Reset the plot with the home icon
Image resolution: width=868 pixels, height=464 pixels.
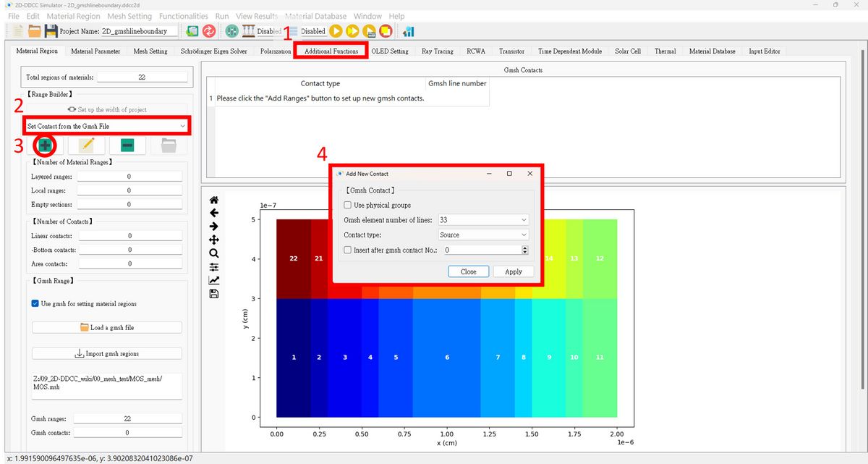pos(213,200)
